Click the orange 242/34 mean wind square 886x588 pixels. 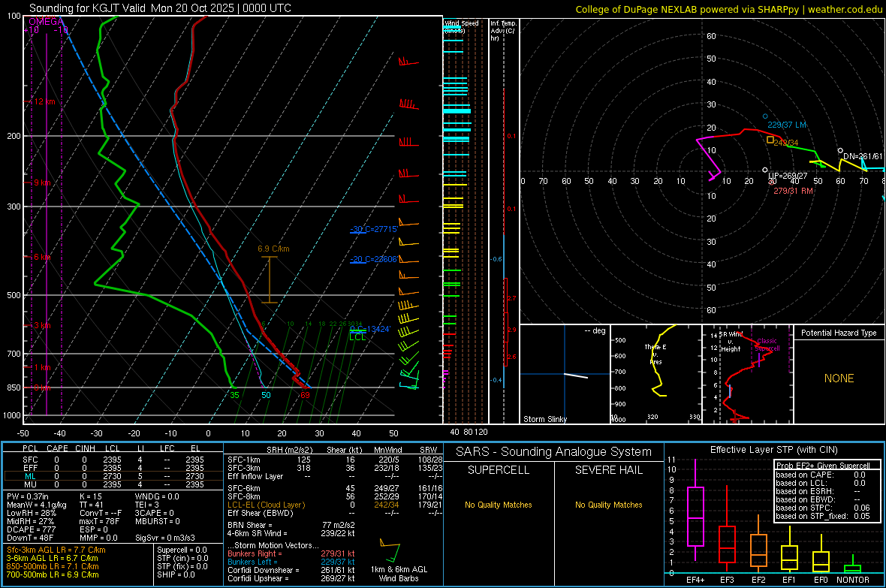(770, 140)
